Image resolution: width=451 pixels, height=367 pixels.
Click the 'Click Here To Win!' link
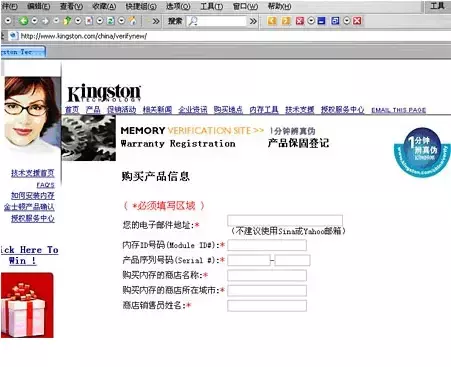coord(29,255)
